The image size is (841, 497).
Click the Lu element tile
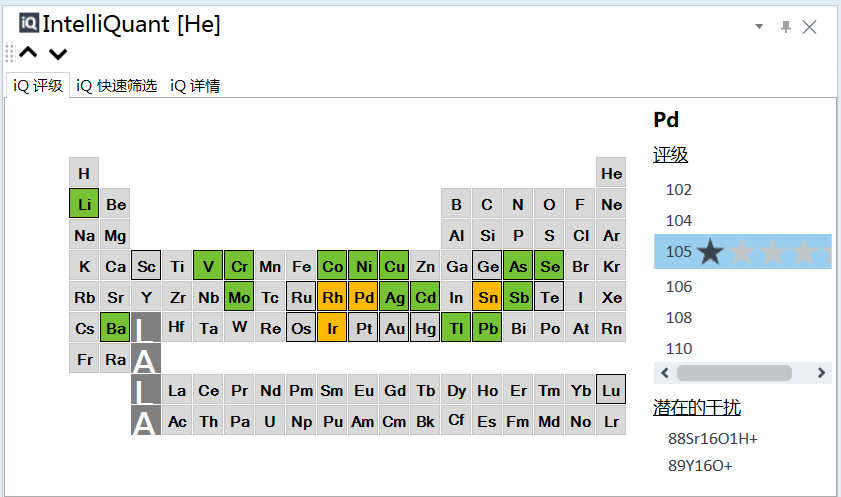611,390
